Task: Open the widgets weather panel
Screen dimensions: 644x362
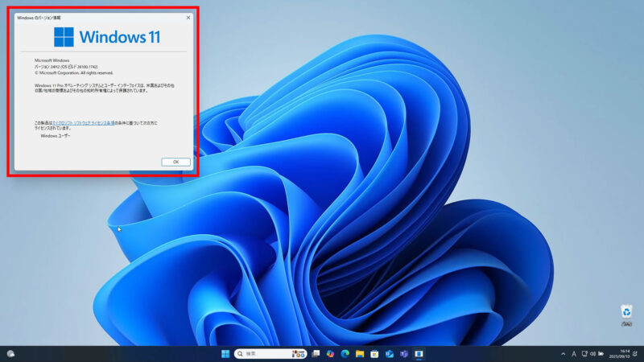Action: (x=10, y=354)
